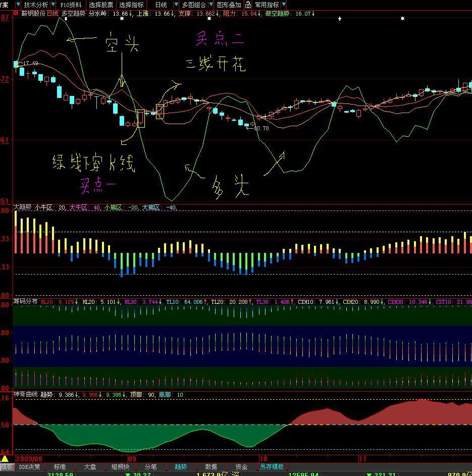Switch to the 分笔 tab
Image resolution: width=472 pixels, height=476 pixels.
[150, 466]
